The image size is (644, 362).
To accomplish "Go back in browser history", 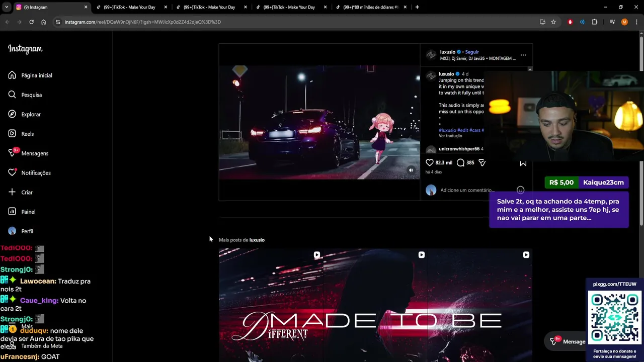I will point(7,22).
